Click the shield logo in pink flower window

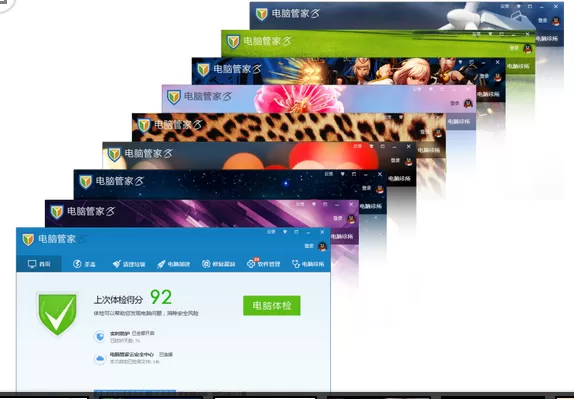click(x=174, y=97)
